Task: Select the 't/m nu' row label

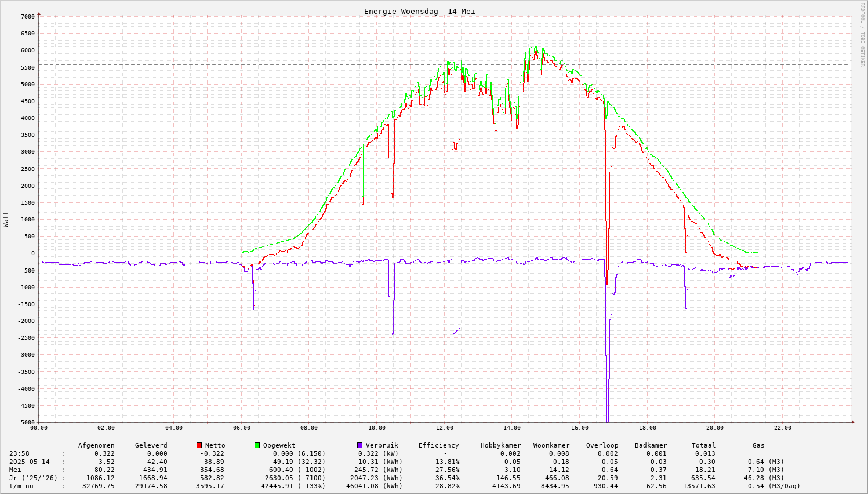Action: (x=21, y=486)
